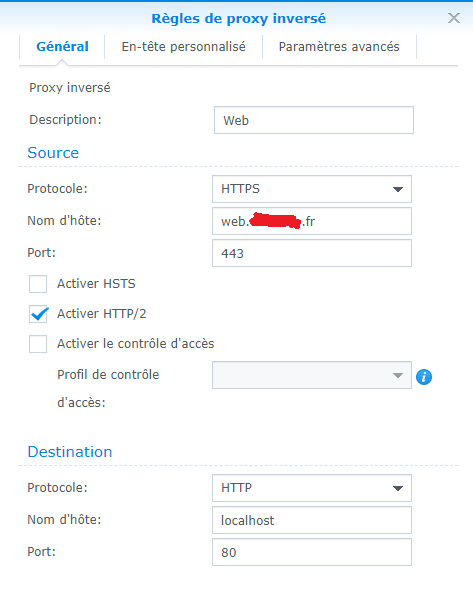Click the blue info icon beside access profile
This screenshot has width=473, height=593.
click(x=424, y=377)
